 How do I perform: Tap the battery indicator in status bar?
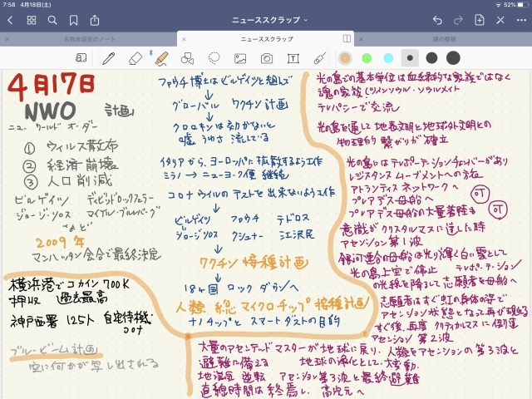[x=523, y=5]
